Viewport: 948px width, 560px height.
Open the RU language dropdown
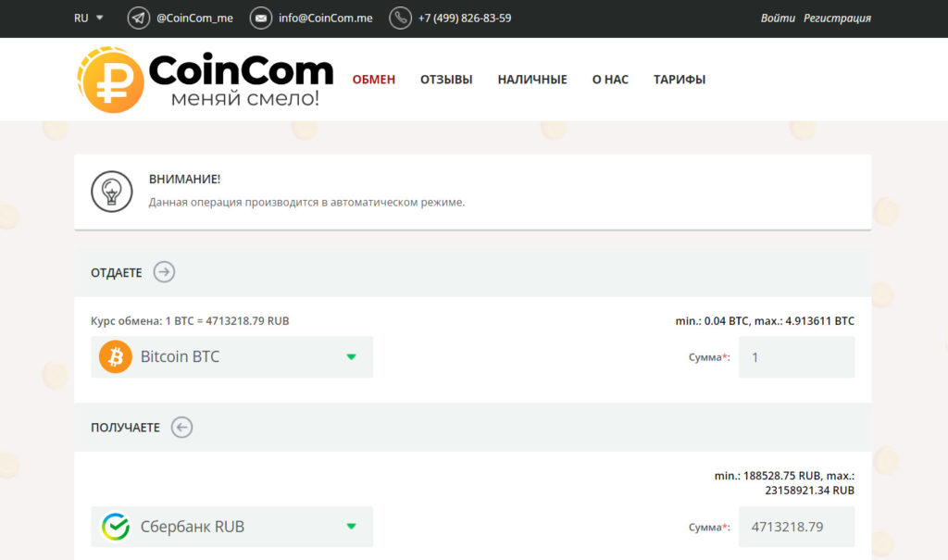coord(88,19)
